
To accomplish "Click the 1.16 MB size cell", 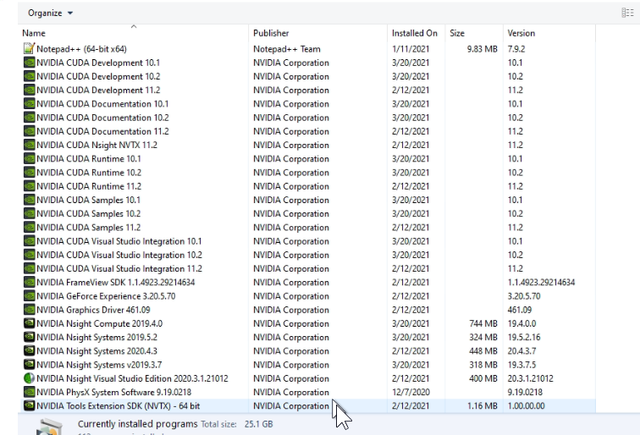I will (482, 406).
